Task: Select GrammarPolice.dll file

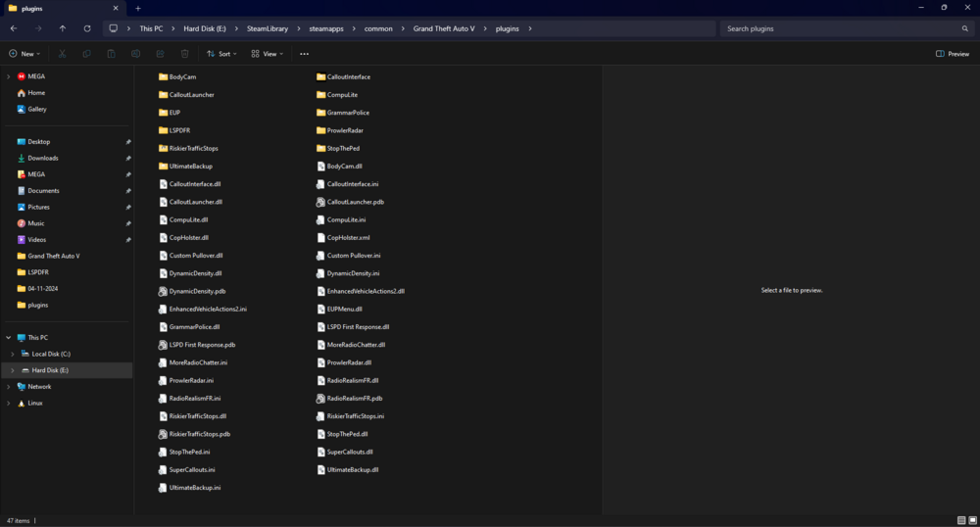Action: 189,327
